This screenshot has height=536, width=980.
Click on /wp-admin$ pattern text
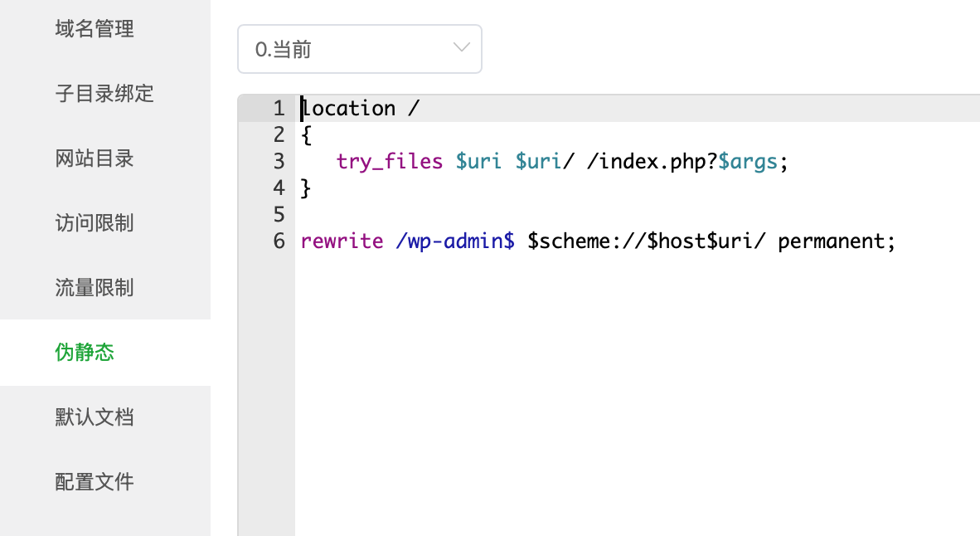455,241
